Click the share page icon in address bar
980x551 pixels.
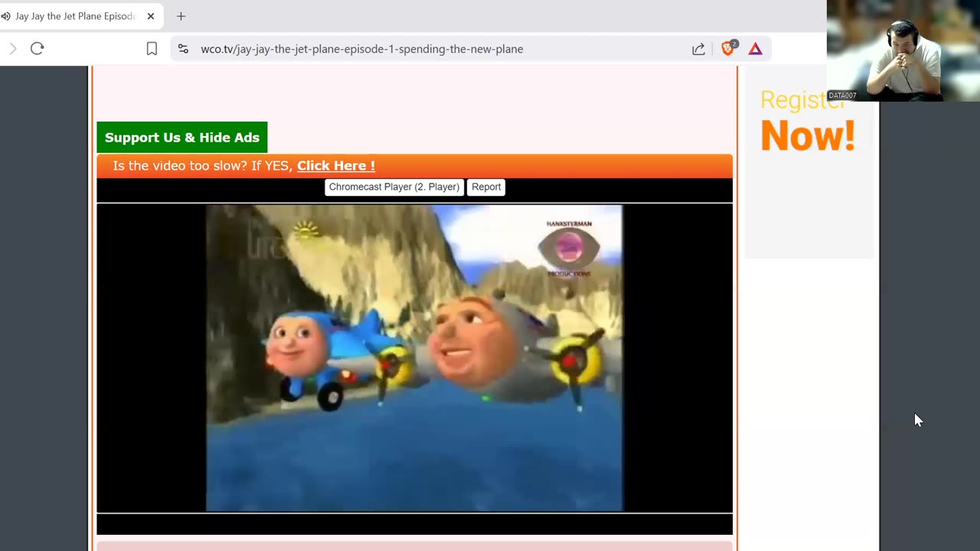pyautogui.click(x=698, y=49)
